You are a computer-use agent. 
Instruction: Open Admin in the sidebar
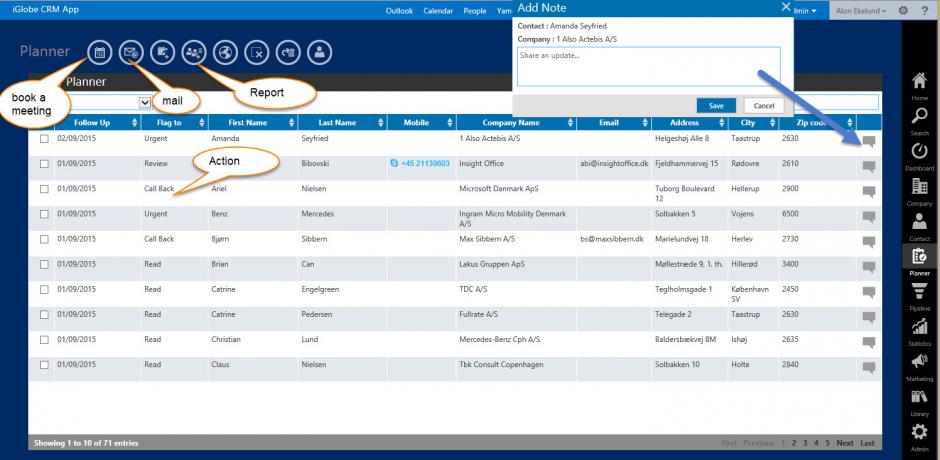[x=920, y=438]
